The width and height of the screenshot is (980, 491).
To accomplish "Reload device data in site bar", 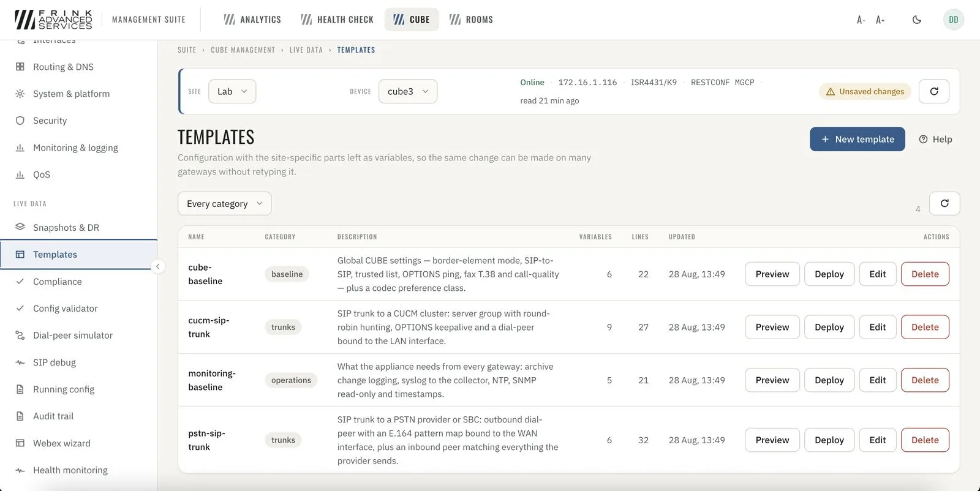I will pyautogui.click(x=934, y=91).
